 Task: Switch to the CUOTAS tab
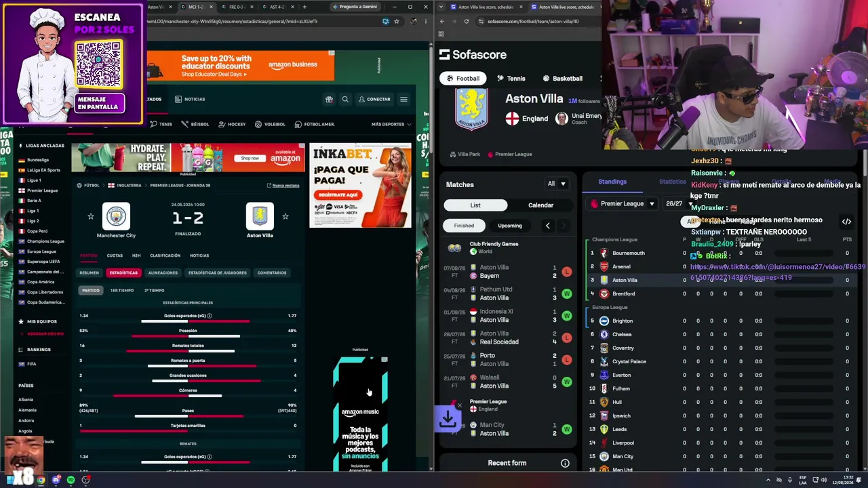(115, 256)
